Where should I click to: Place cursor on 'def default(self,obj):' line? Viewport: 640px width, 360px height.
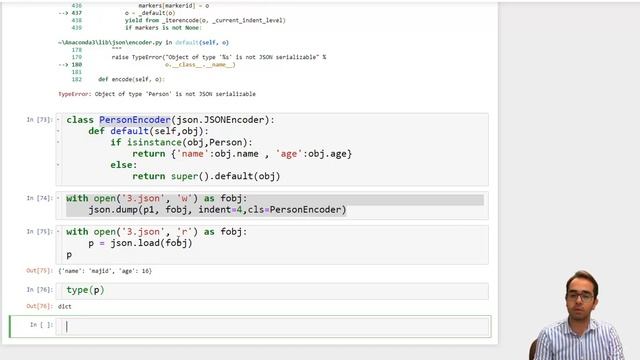[x=148, y=131]
